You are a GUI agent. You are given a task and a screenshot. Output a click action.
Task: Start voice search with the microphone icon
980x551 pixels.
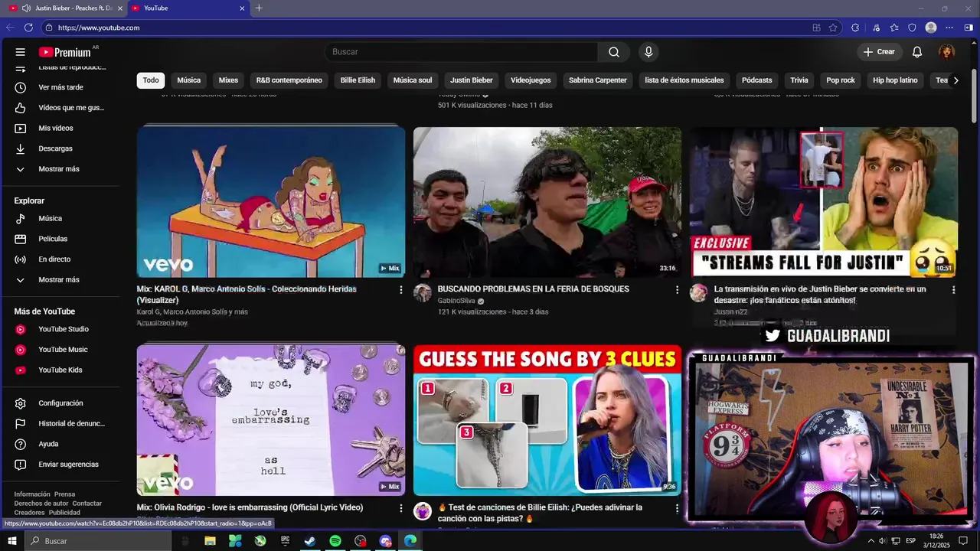[648, 52]
